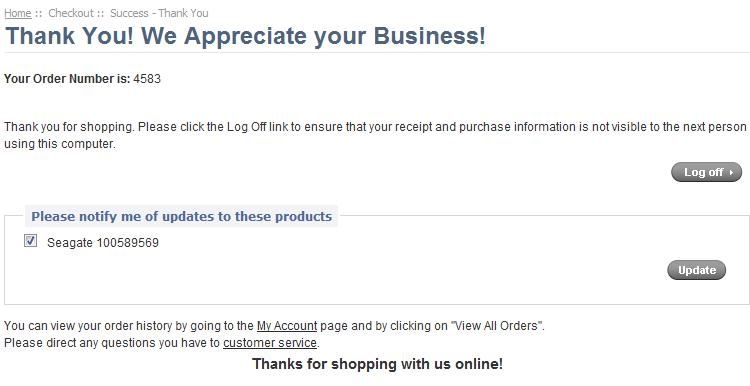The height and width of the screenshot is (386, 750).
Task: Untick the Seagate 100589569 notification checkbox
Action: 30,241
